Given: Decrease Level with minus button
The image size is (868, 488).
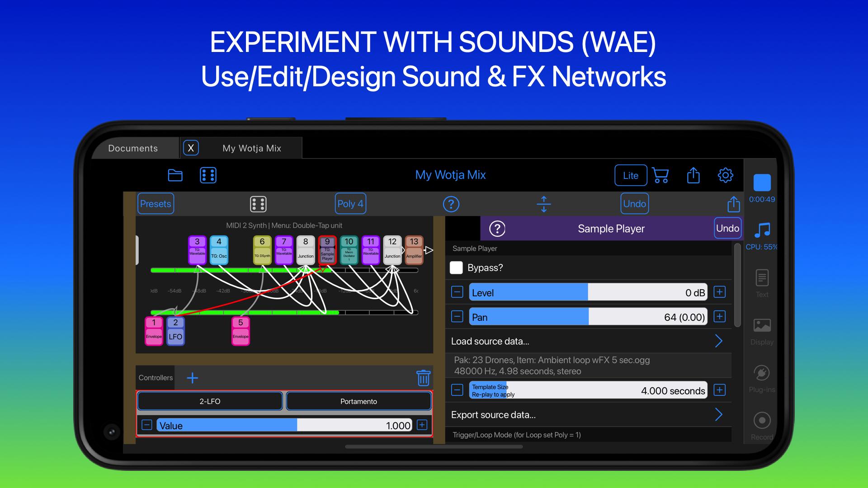Looking at the screenshot, I should (x=457, y=292).
